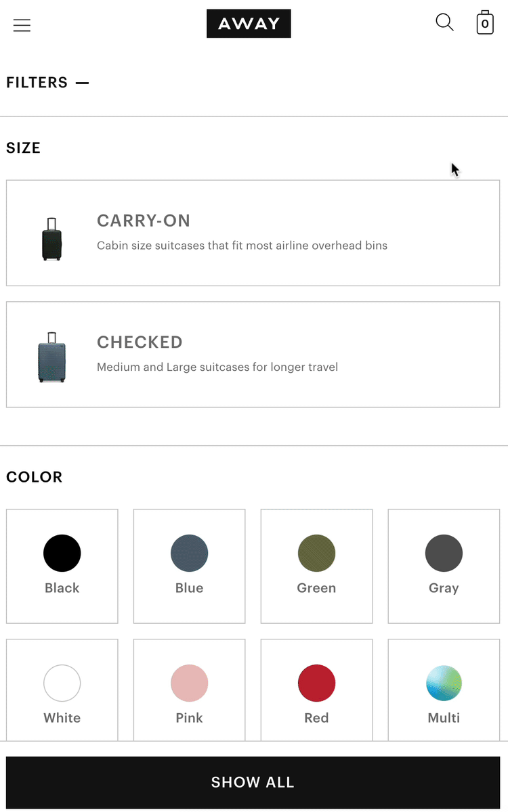This screenshot has height=812, width=508.
Task: Open the hamburger menu
Action: point(22,25)
